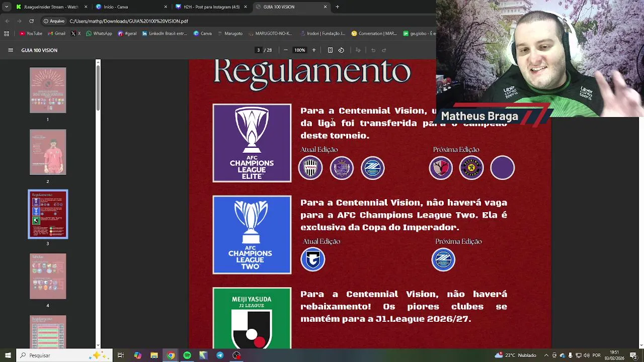Open the Gmail bookmark
This screenshot has width=644, height=362.
tap(56, 34)
